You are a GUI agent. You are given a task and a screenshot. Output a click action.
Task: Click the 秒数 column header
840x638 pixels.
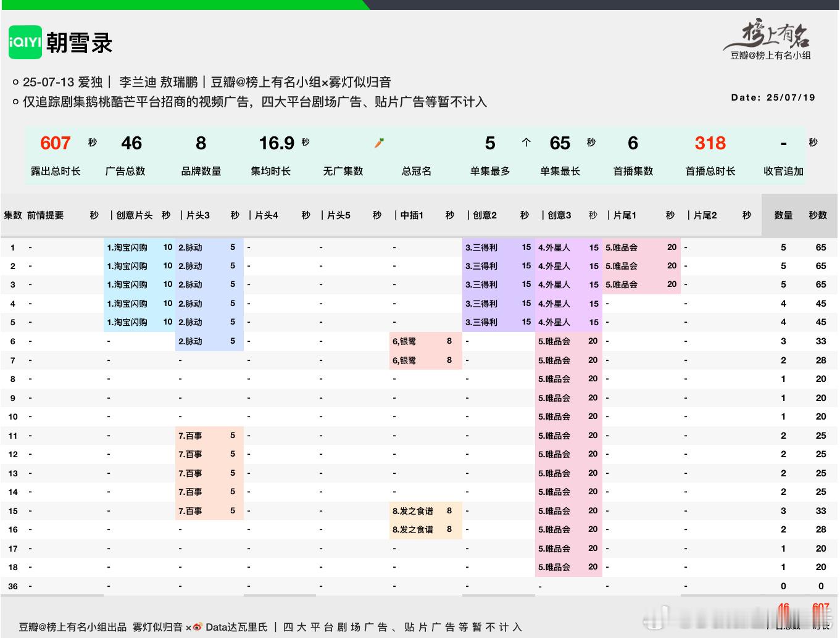(818, 215)
